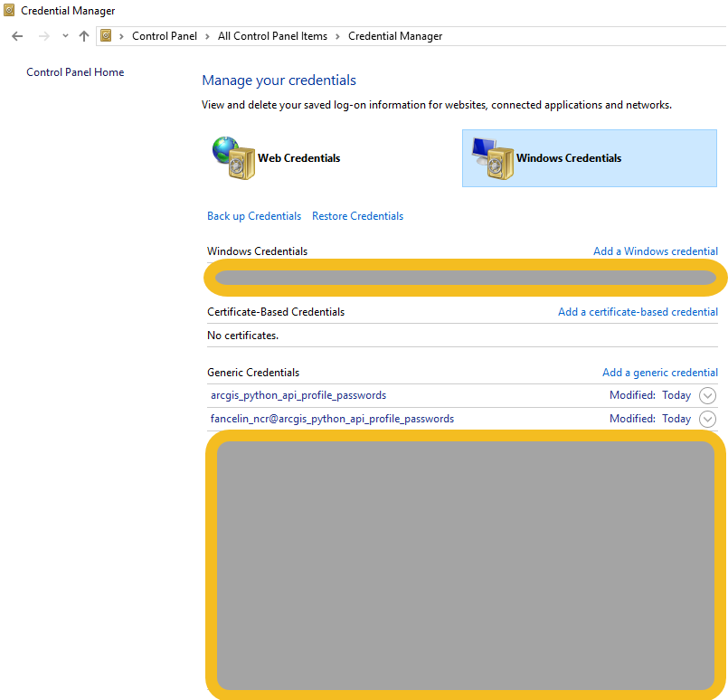Go back using the back arrow
Image resolution: width=728 pixels, height=700 pixels.
pos(17,36)
